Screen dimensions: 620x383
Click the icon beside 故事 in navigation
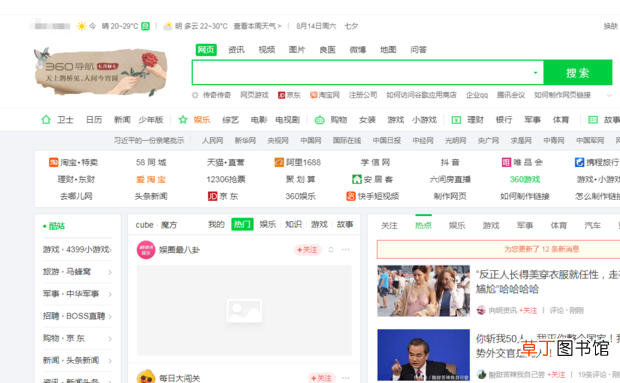593,120
